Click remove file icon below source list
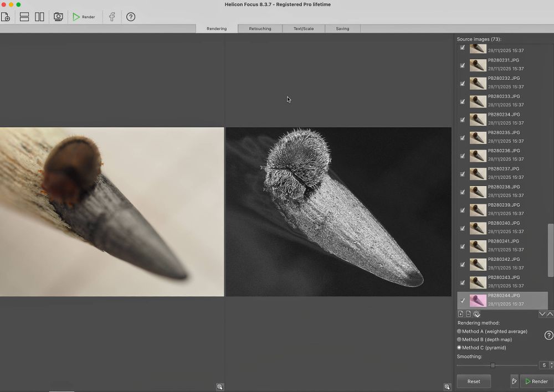 [468, 314]
